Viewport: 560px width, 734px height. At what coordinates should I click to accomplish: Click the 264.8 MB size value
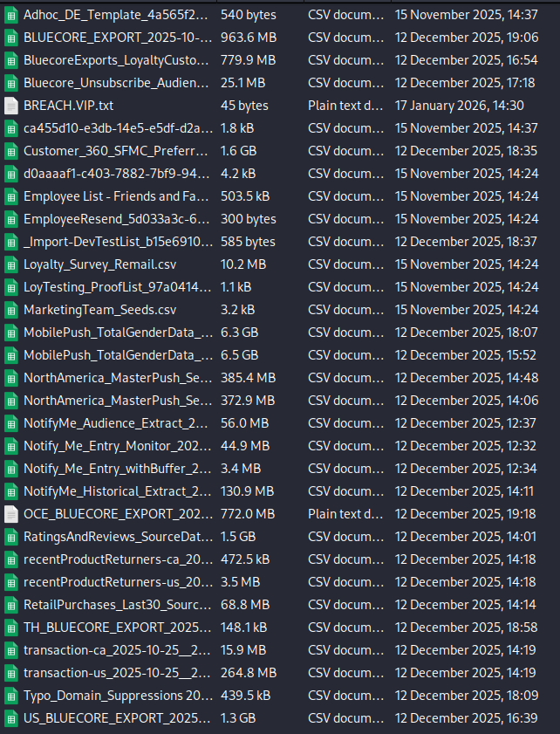249,673
